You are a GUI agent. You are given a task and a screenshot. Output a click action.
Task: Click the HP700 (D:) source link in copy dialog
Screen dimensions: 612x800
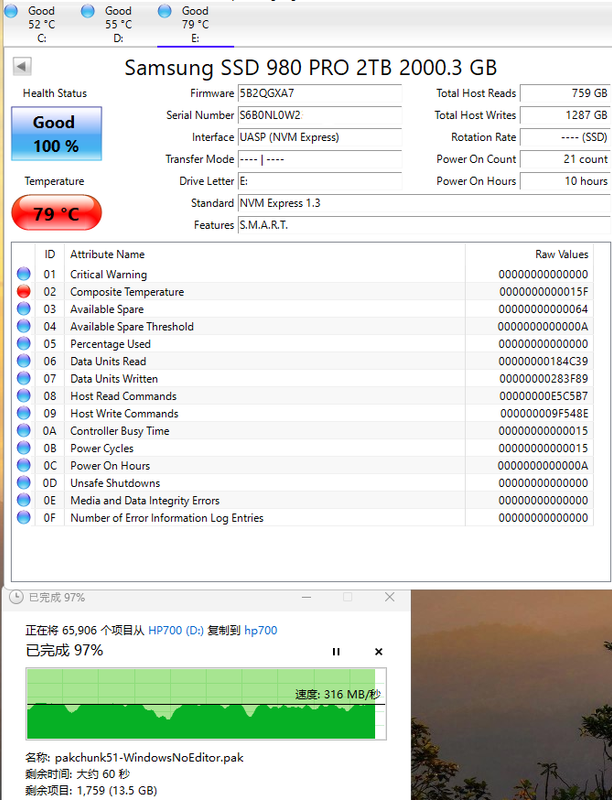176,630
